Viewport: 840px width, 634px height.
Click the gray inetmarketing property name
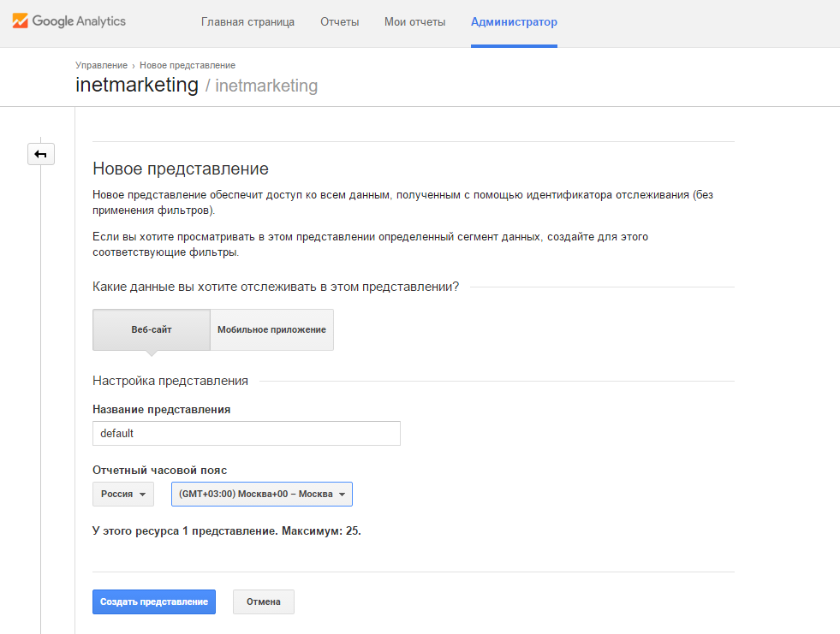(x=266, y=86)
